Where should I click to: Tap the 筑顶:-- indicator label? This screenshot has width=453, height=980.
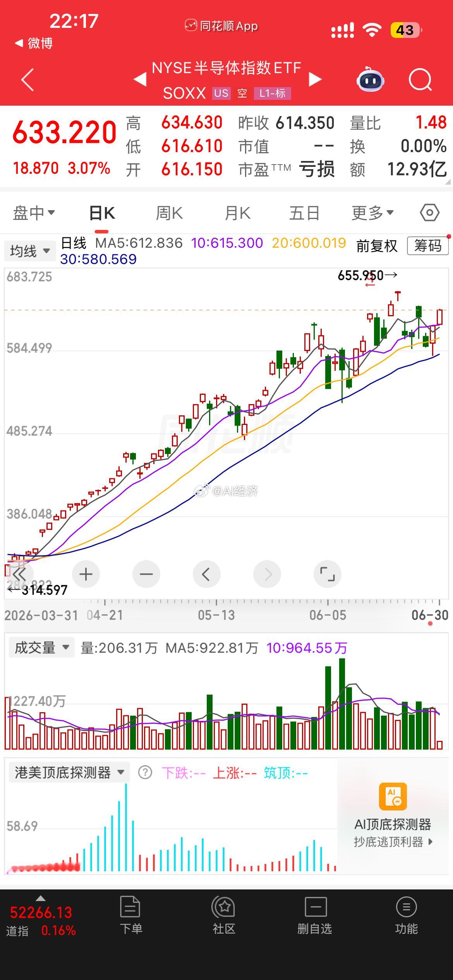tap(286, 773)
